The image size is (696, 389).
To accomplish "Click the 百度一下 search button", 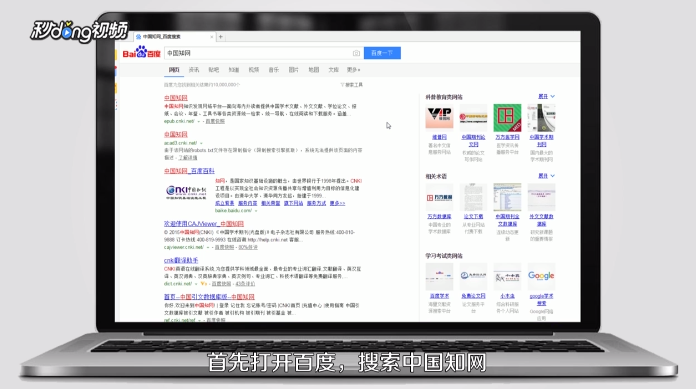I will pos(382,53).
